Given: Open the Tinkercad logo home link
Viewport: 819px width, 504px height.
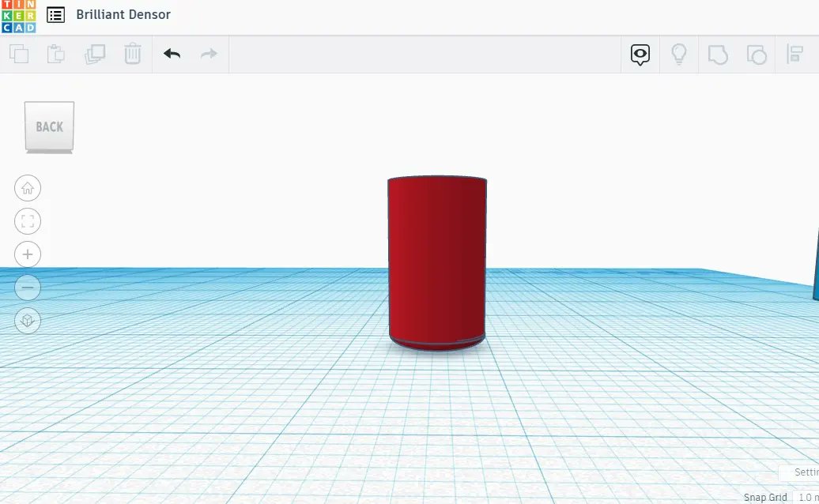Looking at the screenshot, I should [x=19, y=16].
